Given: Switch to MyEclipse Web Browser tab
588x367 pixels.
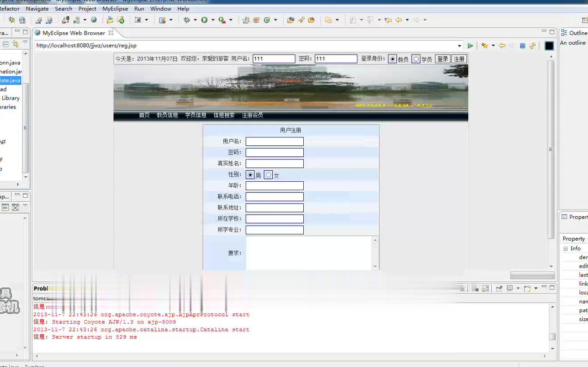Looking at the screenshot, I should tap(74, 33).
